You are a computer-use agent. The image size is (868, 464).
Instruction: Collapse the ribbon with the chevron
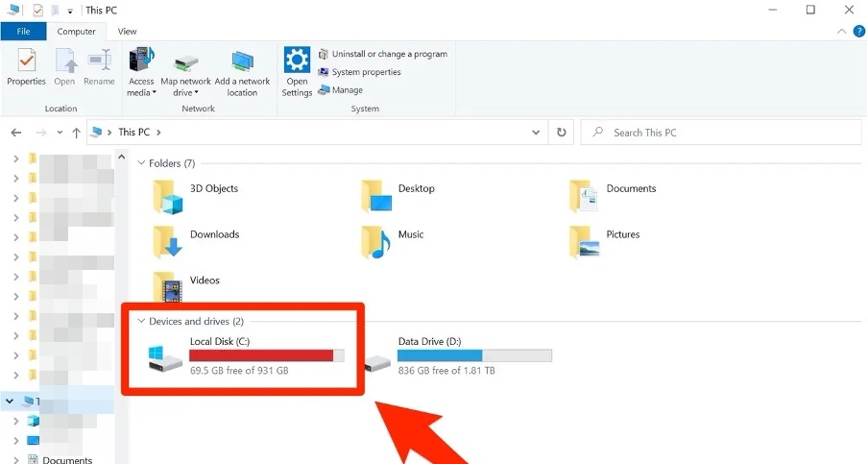841,32
